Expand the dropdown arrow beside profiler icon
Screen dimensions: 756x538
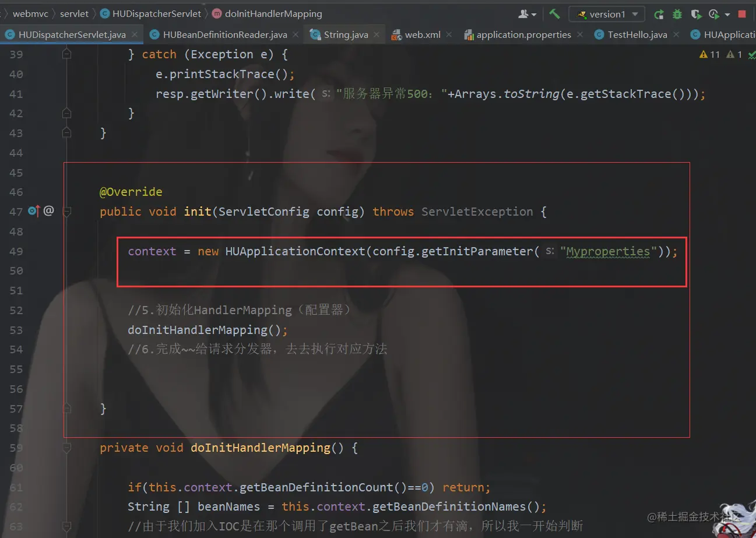point(727,15)
